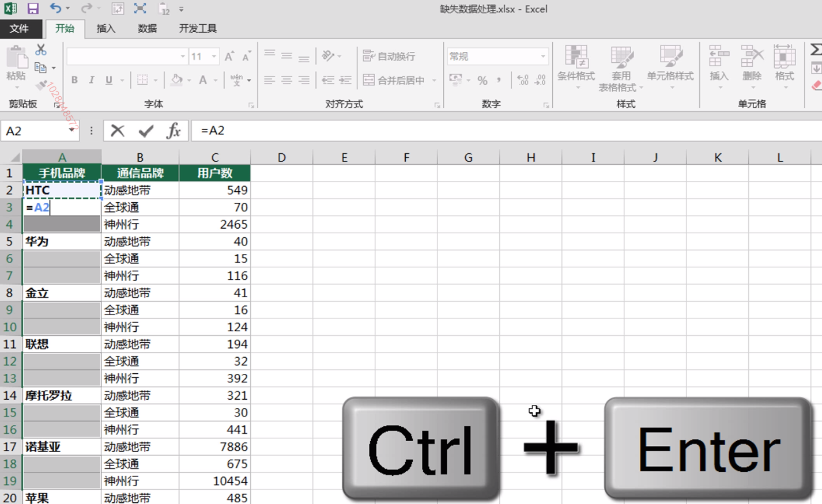Click 单元格样式 (Cell Styles) button
This screenshot has height=504, width=822.
(x=670, y=67)
